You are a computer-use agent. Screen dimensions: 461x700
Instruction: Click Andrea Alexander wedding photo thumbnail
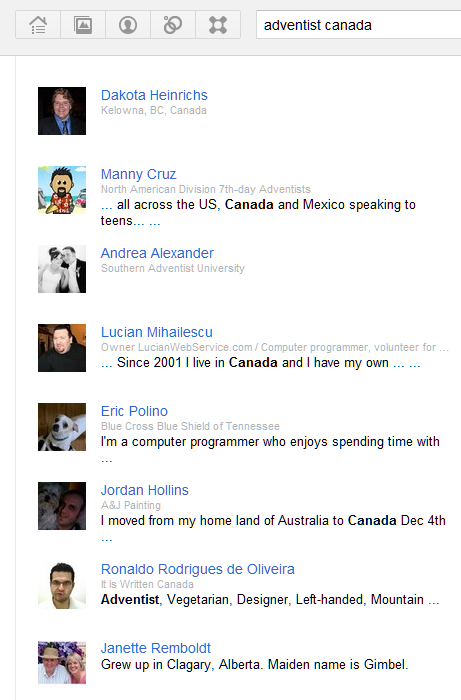(x=62, y=269)
